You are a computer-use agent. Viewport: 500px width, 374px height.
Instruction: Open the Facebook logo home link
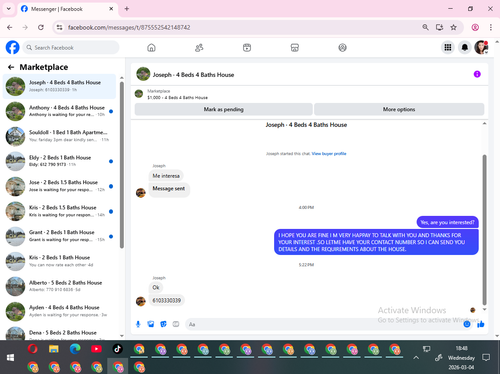tap(13, 47)
